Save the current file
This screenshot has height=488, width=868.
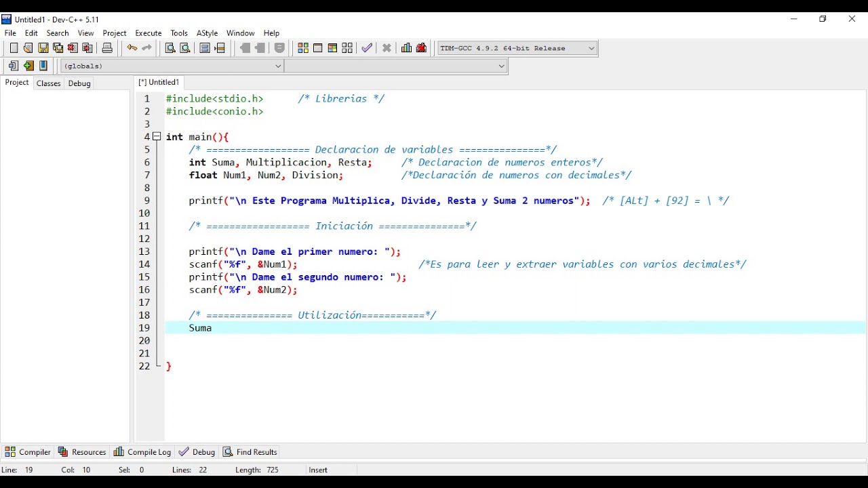[43, 48]
